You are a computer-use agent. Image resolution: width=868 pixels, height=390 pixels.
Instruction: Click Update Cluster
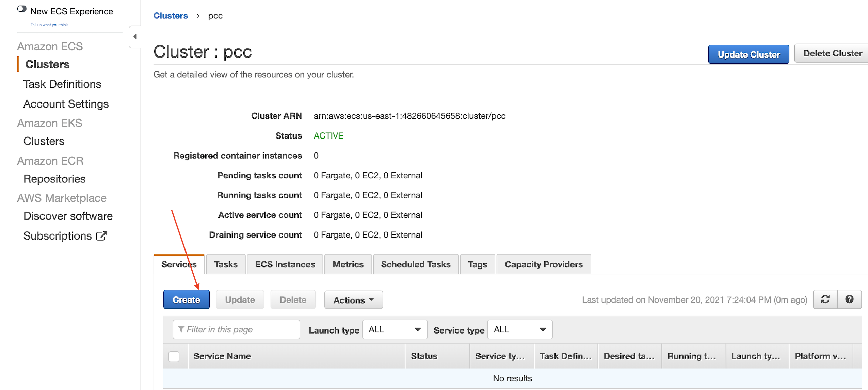tap(749, 54)
